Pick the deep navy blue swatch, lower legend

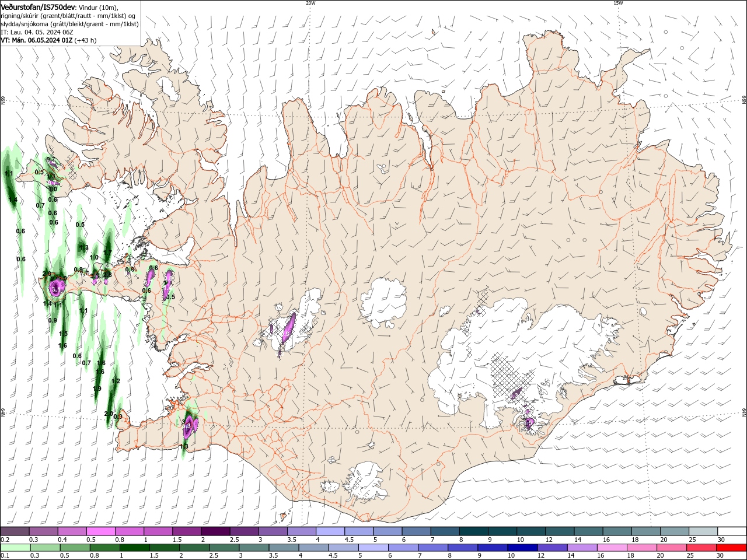[523, 548]
